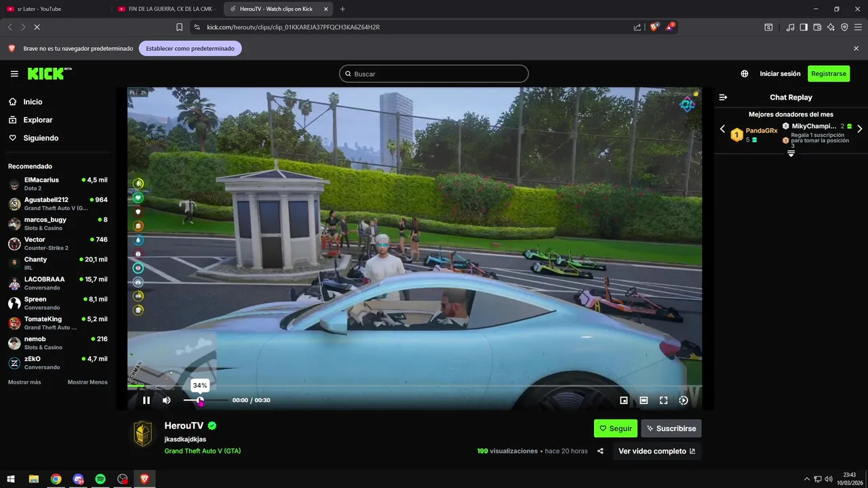The width and height of the screenshot is (868, 488).
Task: Mute the video volume icon
Action: pos(167,401)
